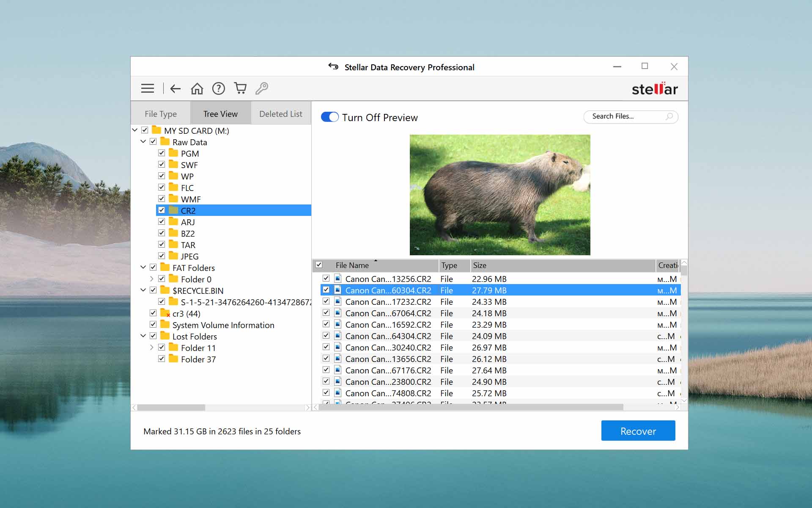Focus the Search Files input field
812x508 pixels.
point(631,116)
